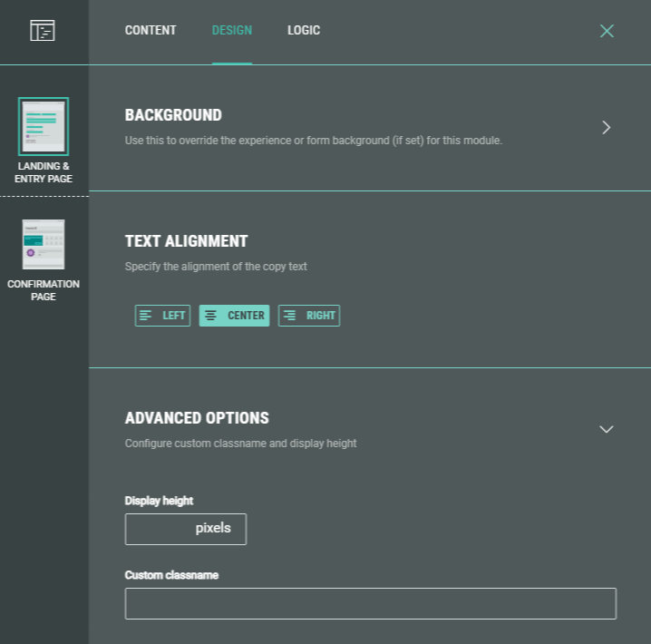The height and width of the screenshot is (644, 651).
Task: Click the ADVANCED OPTIONS section heading
Action: point(197,418)
